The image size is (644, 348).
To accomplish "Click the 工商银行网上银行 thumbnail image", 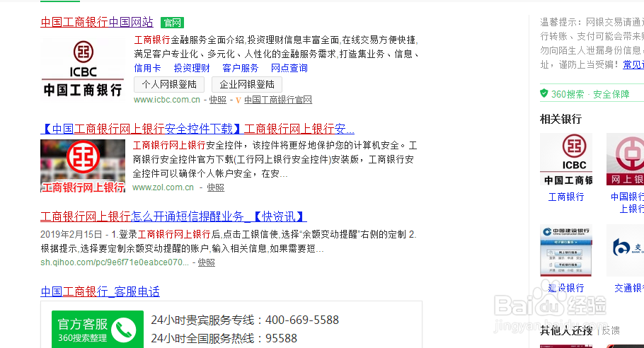I will click(83, 166).
